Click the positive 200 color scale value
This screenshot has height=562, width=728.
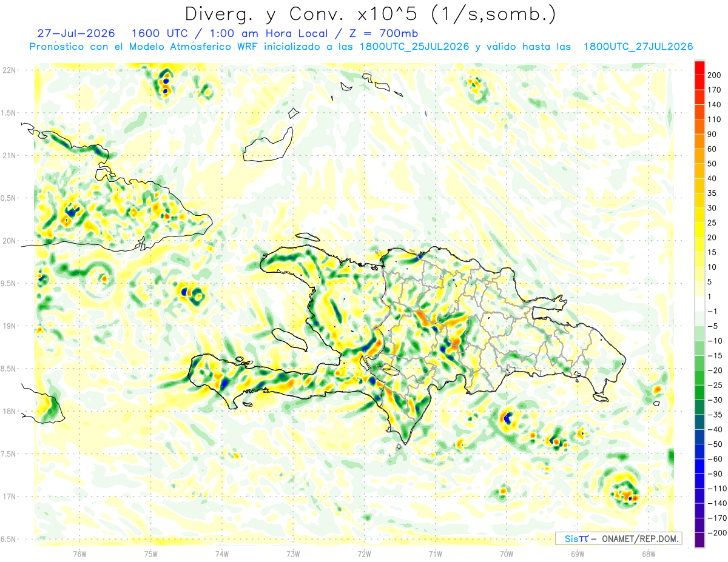click(715, 76)
